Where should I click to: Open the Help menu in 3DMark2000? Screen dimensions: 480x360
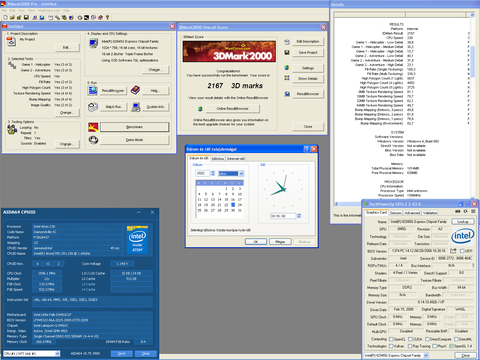(67, 10)
